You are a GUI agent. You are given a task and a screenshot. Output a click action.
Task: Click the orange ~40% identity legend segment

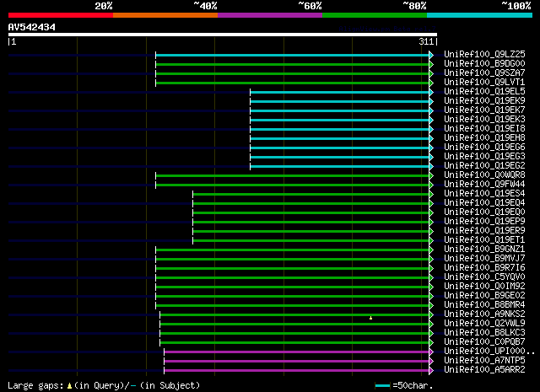165,15
